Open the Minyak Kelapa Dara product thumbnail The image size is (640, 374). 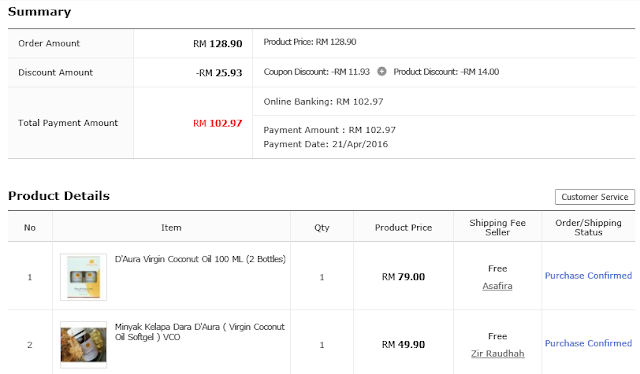[83, 345]
